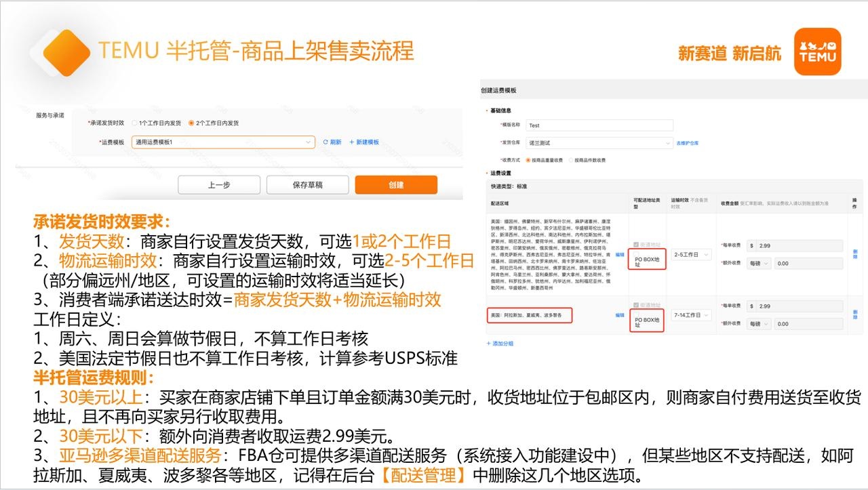This screenshot has height=490, width=868.
Task: Click the 创建运费模板 header text
Action: coord(498,89)
